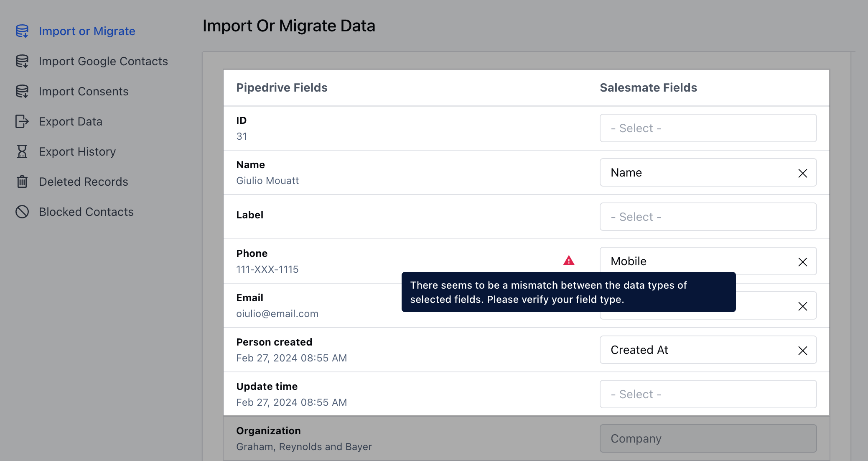This screenshot has height=461, width=868.
Task: Clear the Created At mapping
Action: click(x=802, y=351)
